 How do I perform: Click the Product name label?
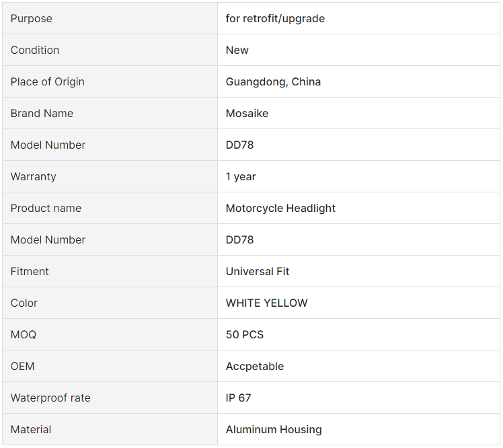(46, 209)
